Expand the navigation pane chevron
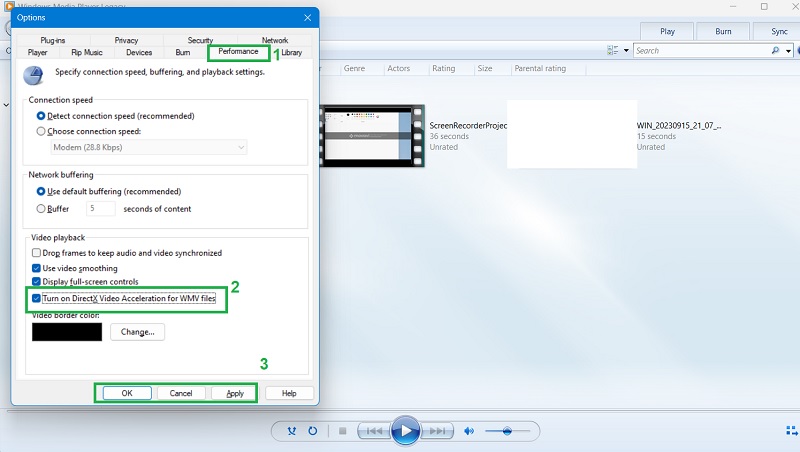This screenshot has width=800, height=452. [x=6, y=105]
